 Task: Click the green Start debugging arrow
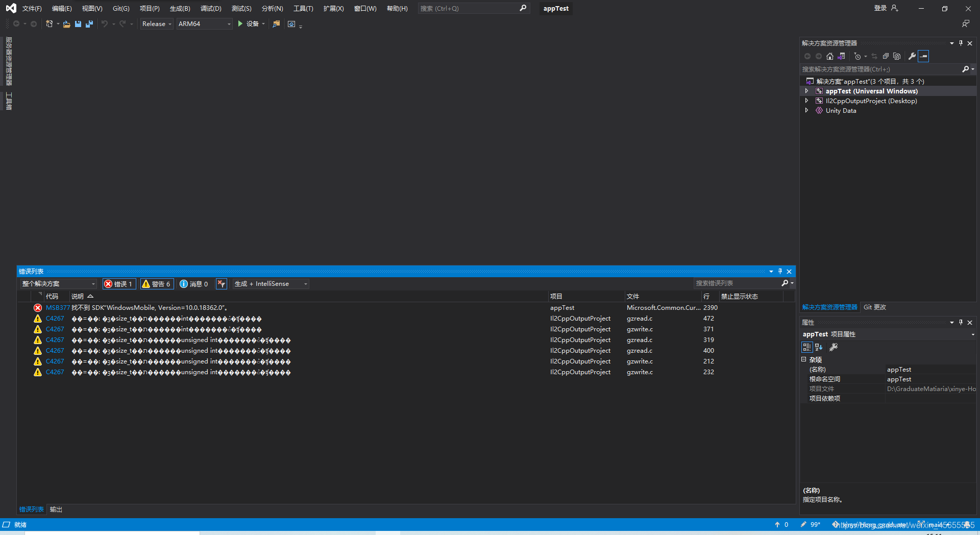pyautogui.click(x=240, y=24)
